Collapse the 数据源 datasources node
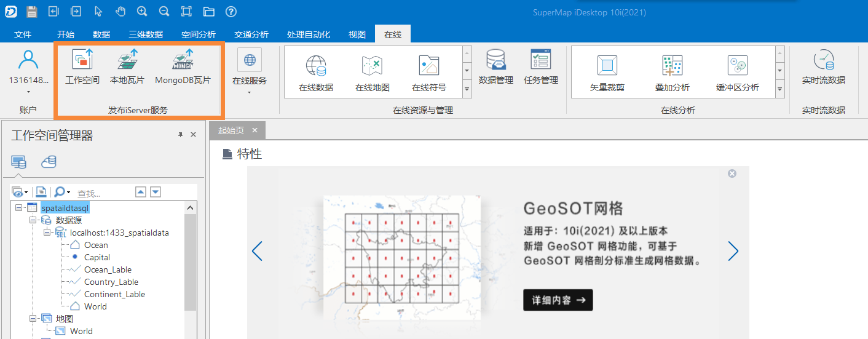The width and height of the screenshot is (868, 339). (33, 220)
